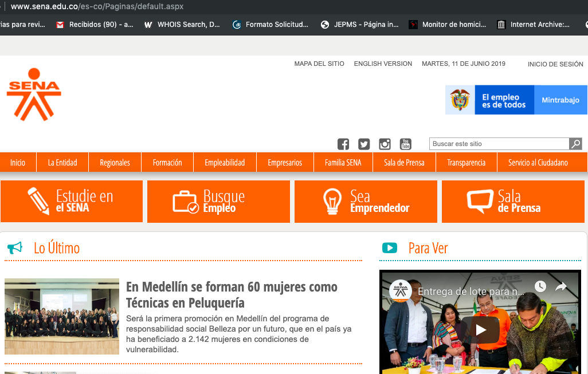Open the SENA YouTube icon
The image size is (588, 374).
pyautogui.click(x=405, y=144)
